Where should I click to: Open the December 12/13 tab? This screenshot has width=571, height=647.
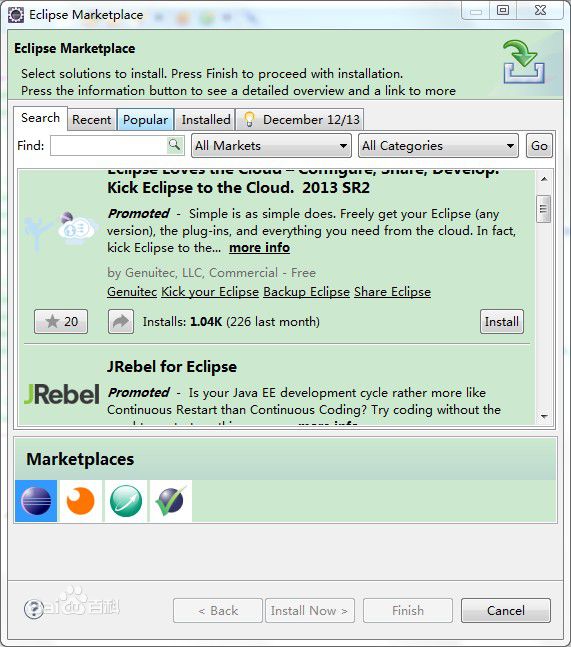pos(301,120)
